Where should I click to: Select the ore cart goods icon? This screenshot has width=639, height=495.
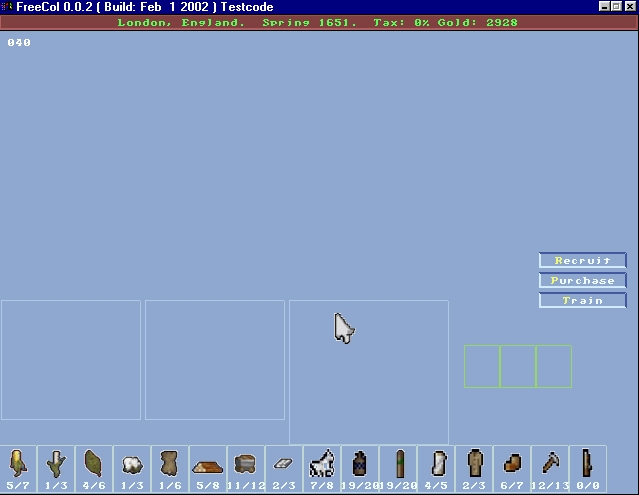click(245, 464)
